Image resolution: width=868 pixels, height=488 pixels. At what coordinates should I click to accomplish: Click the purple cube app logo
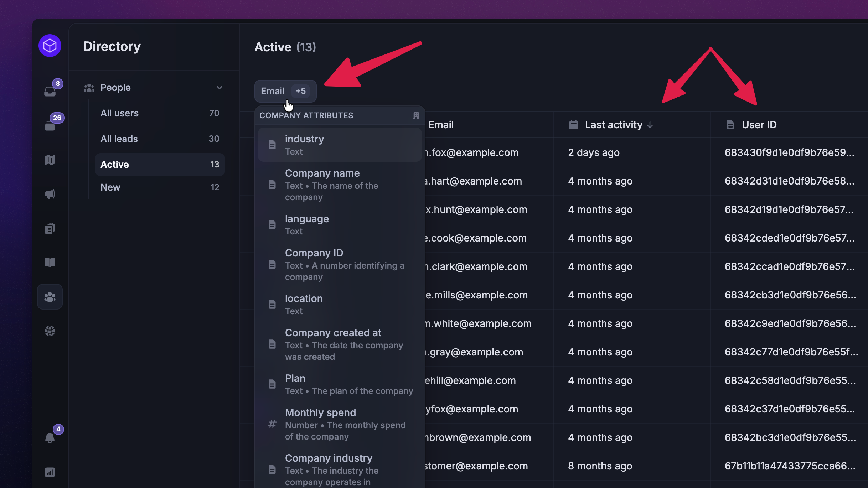50,46
